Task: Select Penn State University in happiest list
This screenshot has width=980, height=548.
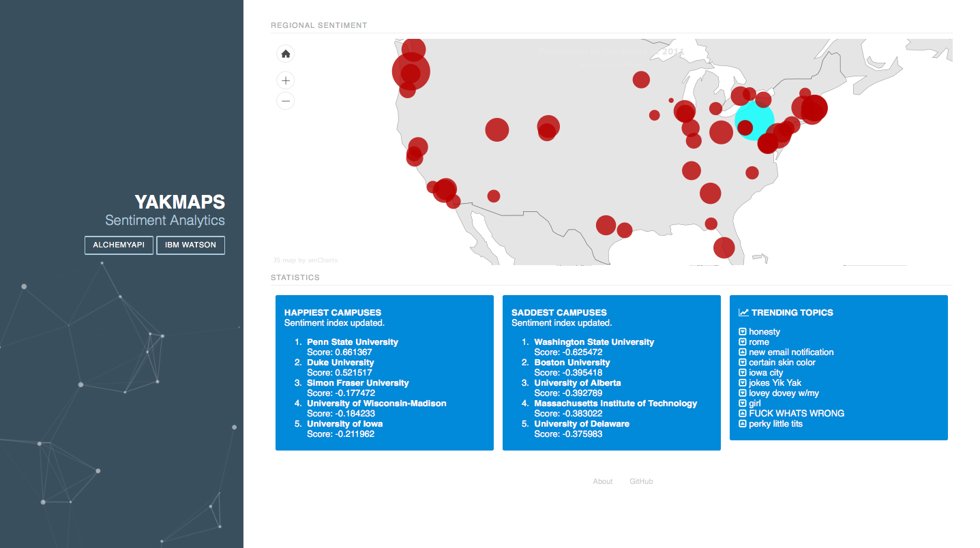Action: click(x=353, y=342)
